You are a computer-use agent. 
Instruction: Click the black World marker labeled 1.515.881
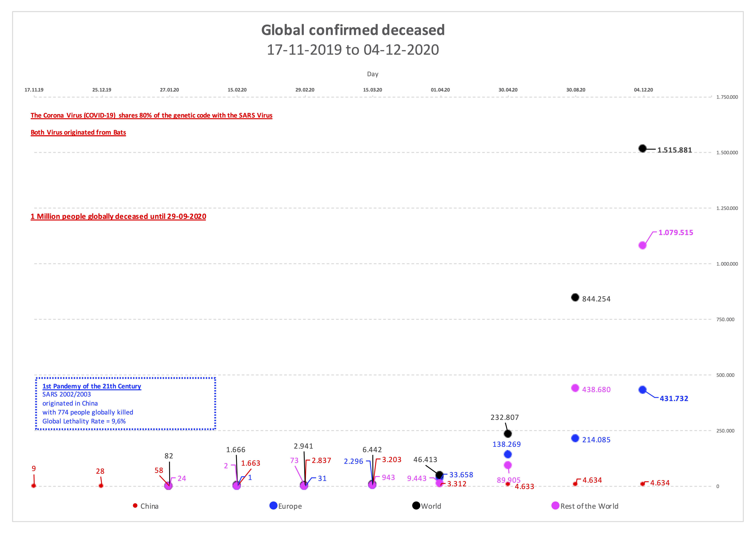(x=642, y=148)
